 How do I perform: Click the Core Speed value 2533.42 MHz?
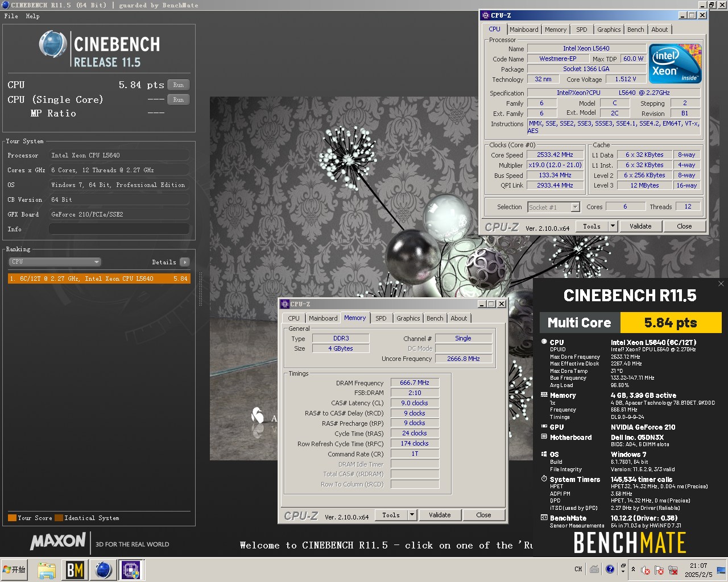[555, 155]
